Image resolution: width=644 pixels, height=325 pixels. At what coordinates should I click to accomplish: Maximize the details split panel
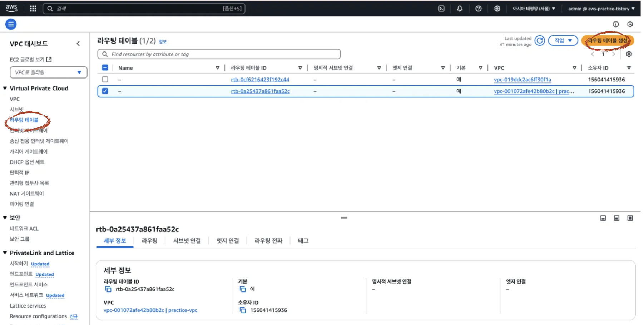pos(630,218)
